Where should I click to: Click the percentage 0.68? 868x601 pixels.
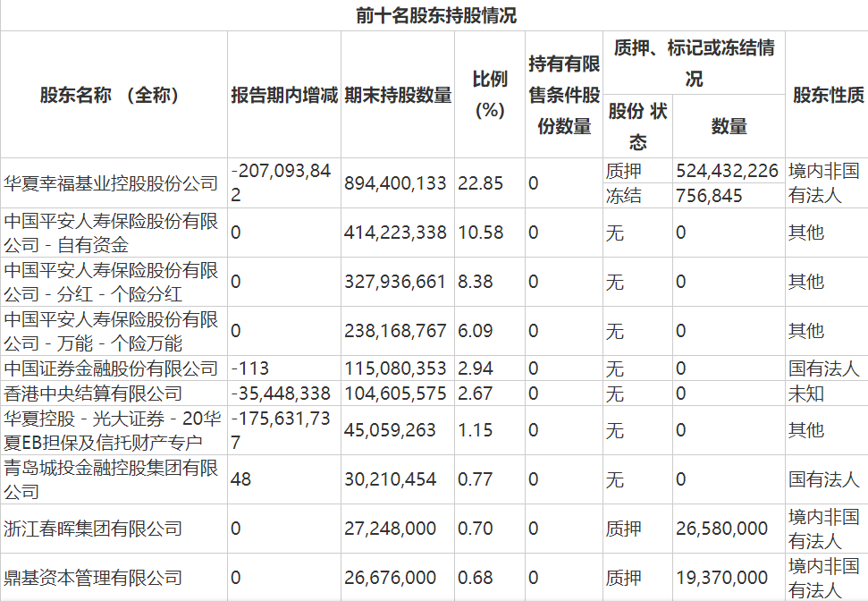pos(475,578)
